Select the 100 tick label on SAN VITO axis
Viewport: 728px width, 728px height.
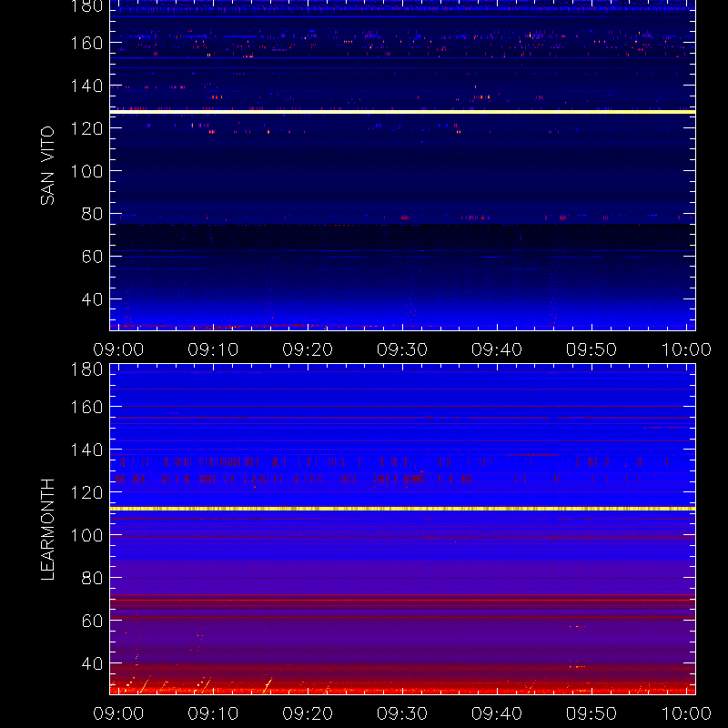(86, 171)
